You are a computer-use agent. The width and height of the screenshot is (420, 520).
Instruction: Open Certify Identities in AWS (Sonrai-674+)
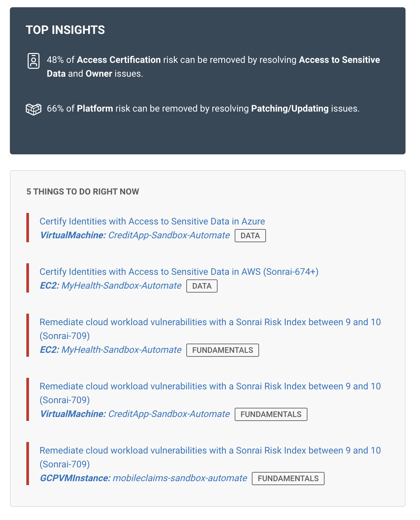click(179, 272)
